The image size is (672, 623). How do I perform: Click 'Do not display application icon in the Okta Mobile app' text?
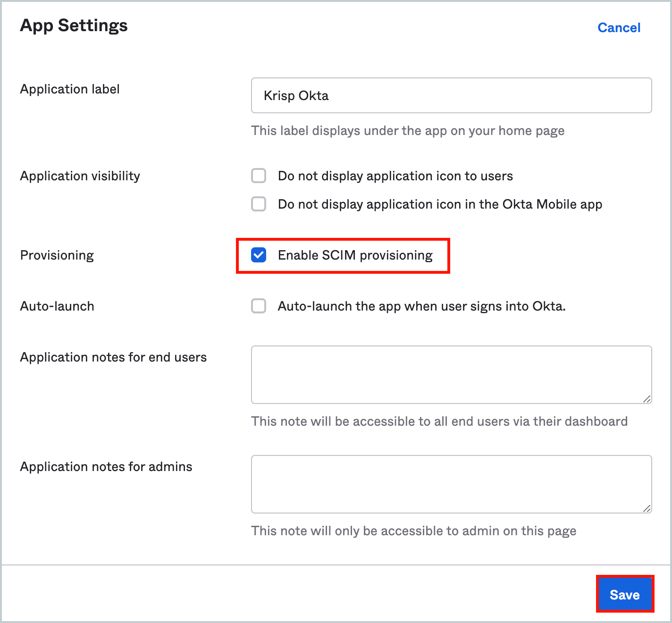(440, 204)
